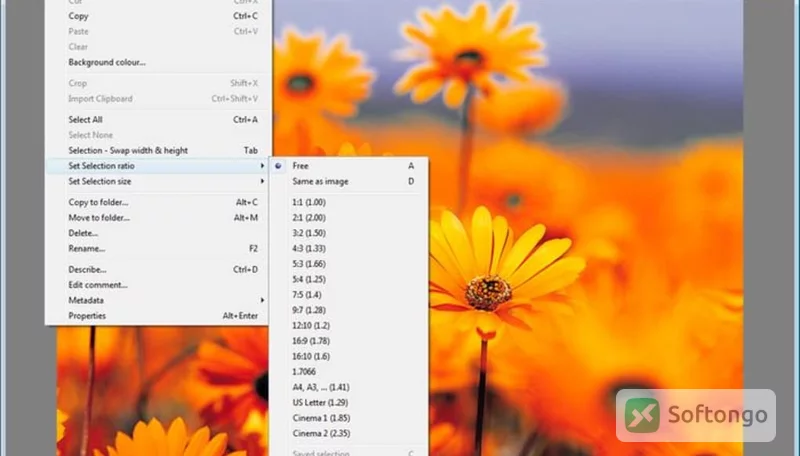Image resolution: width=800 pixels, height=456 pixels.
Task: Set selection ratio to 5:3 (1.66)
Action: click(x=349, y=264)
